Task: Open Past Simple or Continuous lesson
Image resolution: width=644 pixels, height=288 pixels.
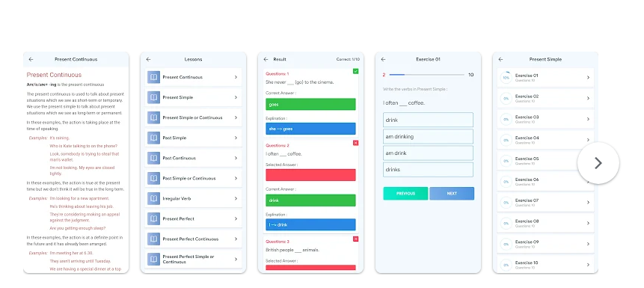Action: pyautogui.click(x=194, y=178)
